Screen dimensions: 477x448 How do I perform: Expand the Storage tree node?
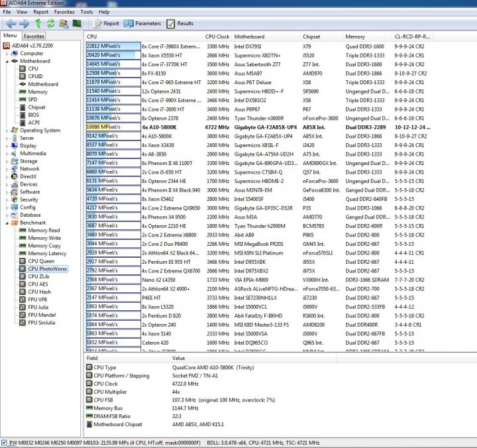7,162
